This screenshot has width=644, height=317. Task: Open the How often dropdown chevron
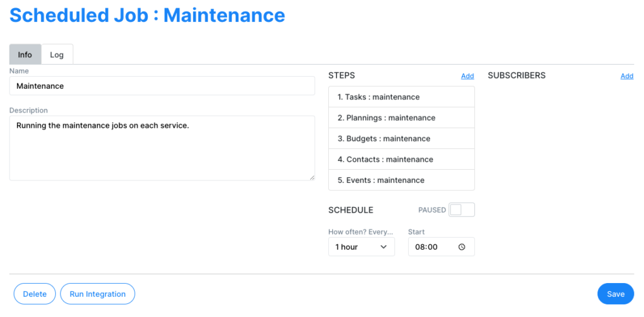[x=384, y=247]
